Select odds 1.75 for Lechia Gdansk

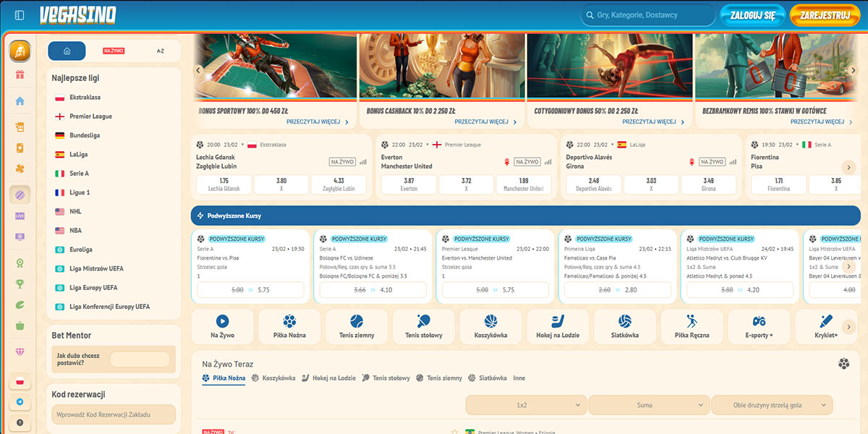pos(224,184)
